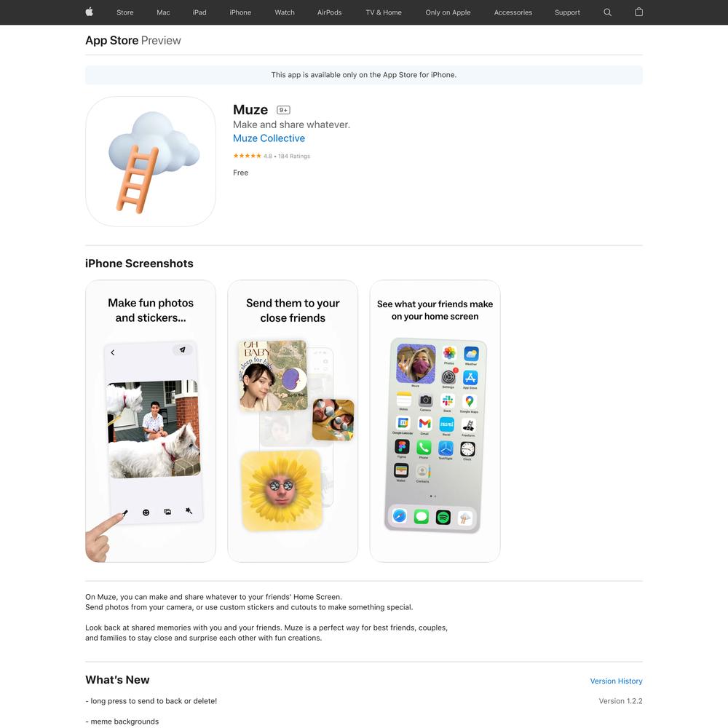Open the Store menu item
Image resolution: width=728 pixels, height=728 pixels.
(125, 12)
